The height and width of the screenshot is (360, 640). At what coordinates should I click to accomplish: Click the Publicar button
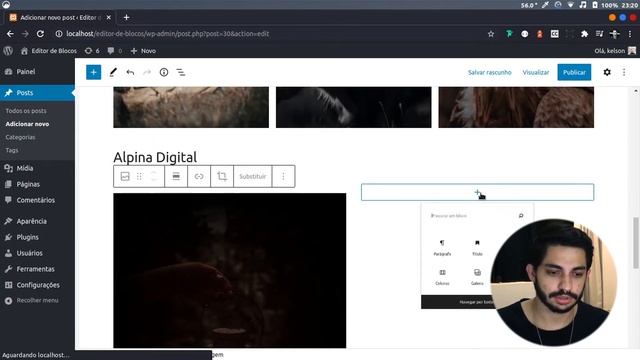pyautogui.click(x=574, y=72)
